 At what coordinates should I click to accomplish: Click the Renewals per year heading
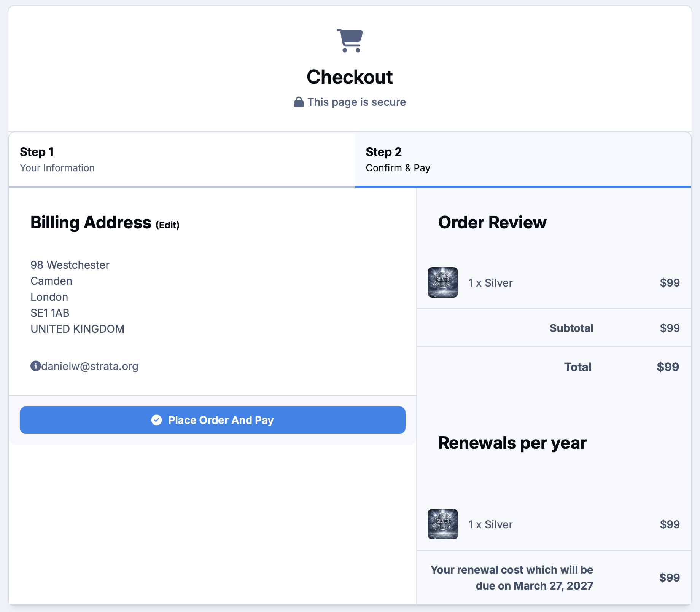(x=512, y=443)
